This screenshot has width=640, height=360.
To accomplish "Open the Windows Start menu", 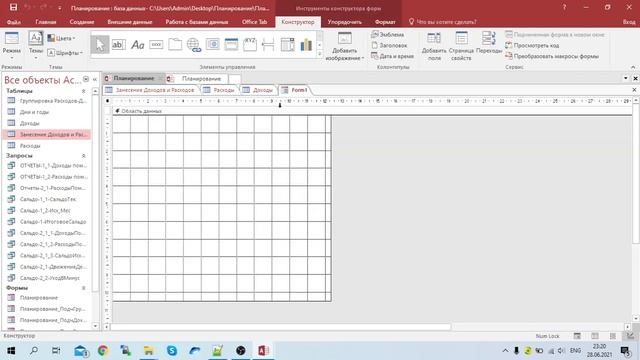I will tap(11, 351).
